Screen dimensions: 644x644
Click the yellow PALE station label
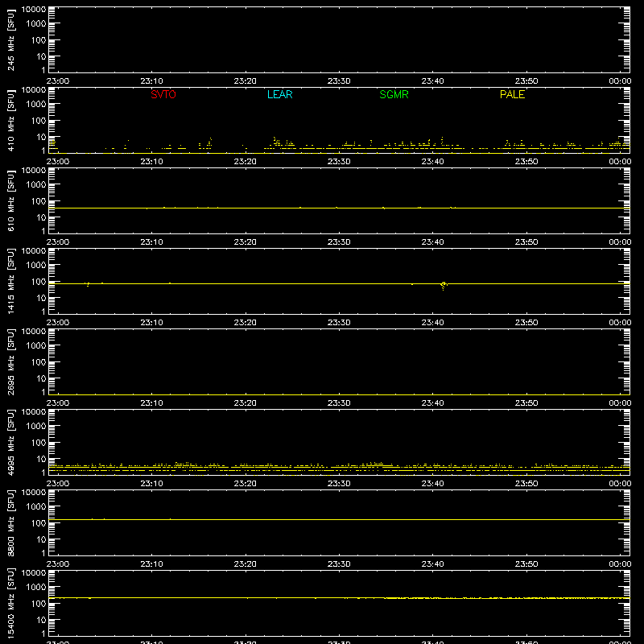[x=512, y=94]
